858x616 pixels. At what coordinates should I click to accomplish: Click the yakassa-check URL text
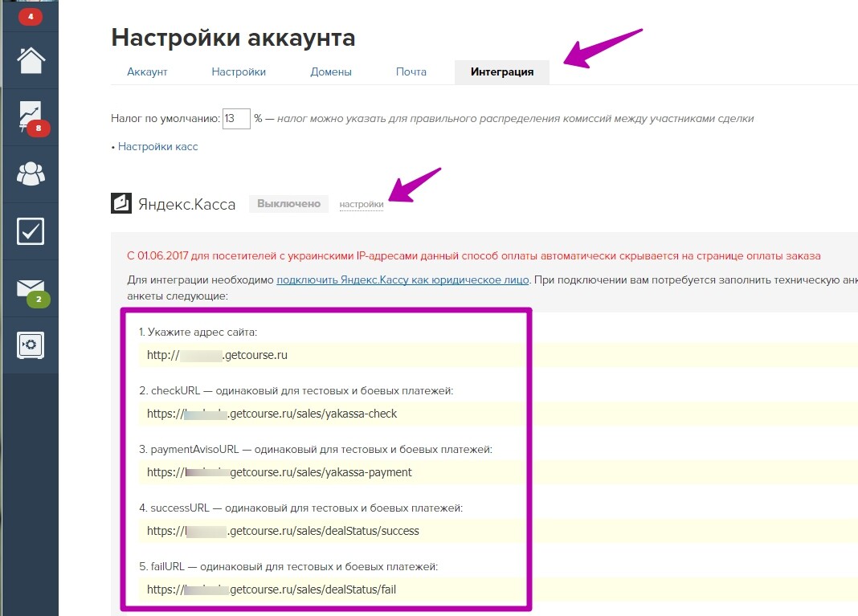[x=272, y=414]
